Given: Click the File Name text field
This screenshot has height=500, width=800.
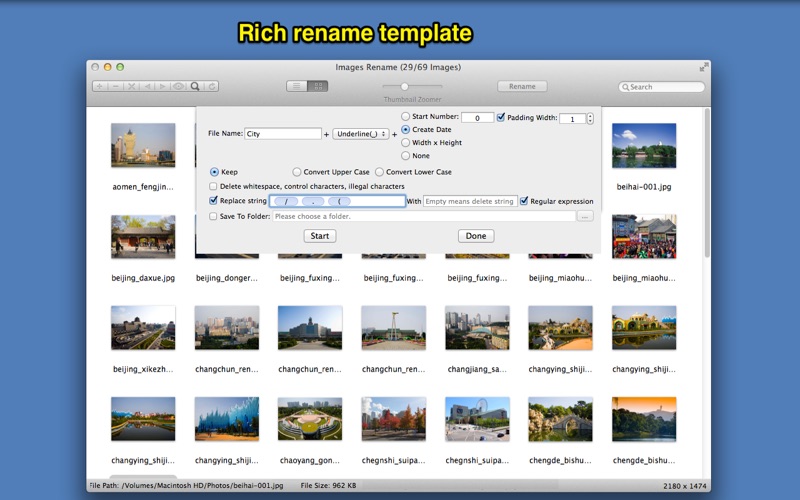Looking at the screenshot, I should tap(282, 133).
